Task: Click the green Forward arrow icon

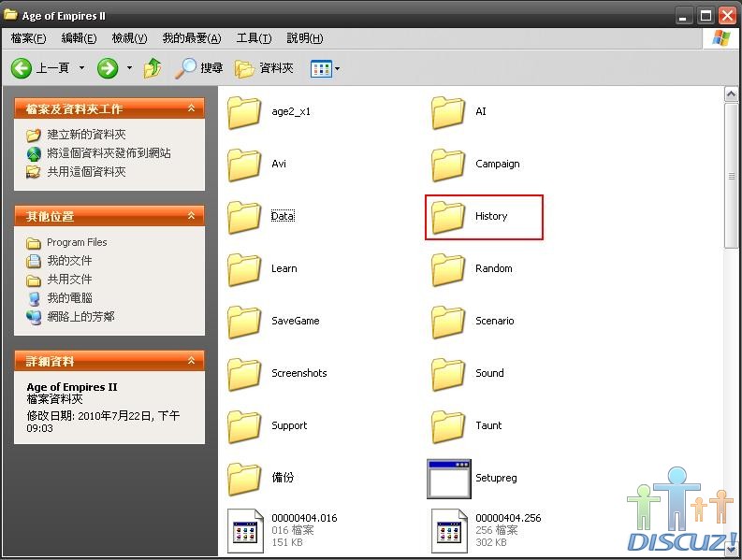Action: point(108,68)
